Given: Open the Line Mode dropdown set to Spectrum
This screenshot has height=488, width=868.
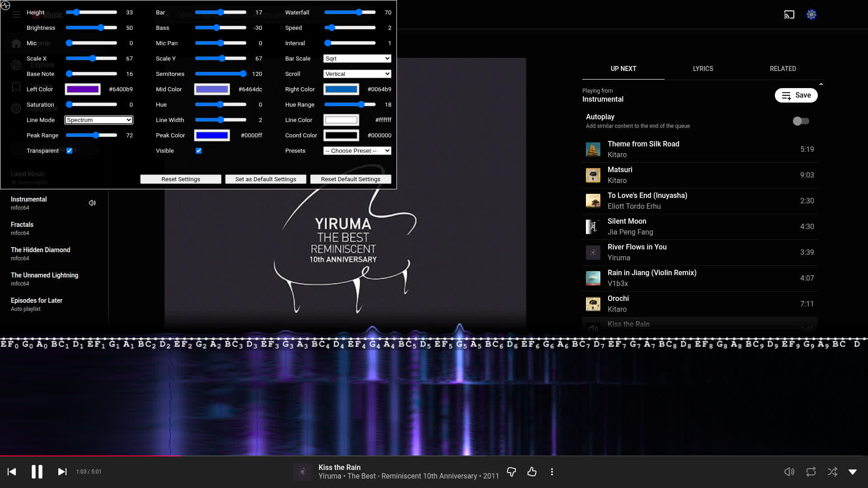Looking at the screenshot, I should (x=99, y=120).
